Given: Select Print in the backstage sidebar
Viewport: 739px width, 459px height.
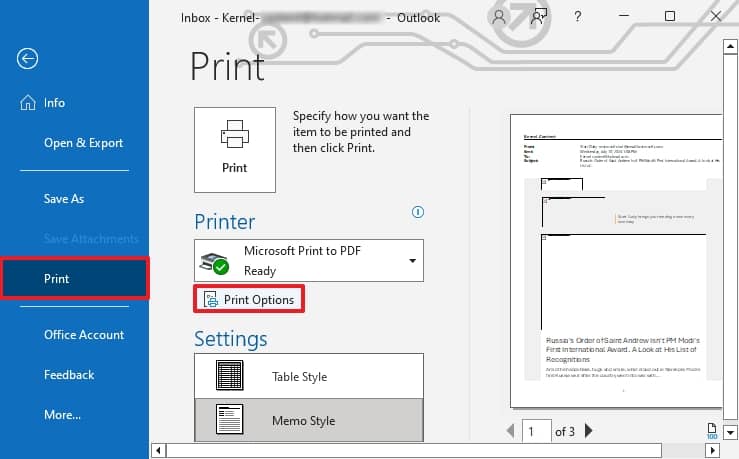Looking at the screenshot, I should click(75, 279).
